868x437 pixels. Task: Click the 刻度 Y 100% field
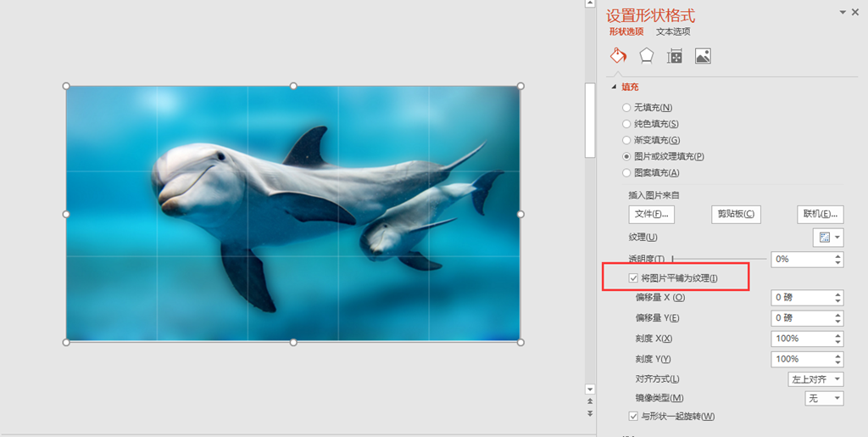802,359
